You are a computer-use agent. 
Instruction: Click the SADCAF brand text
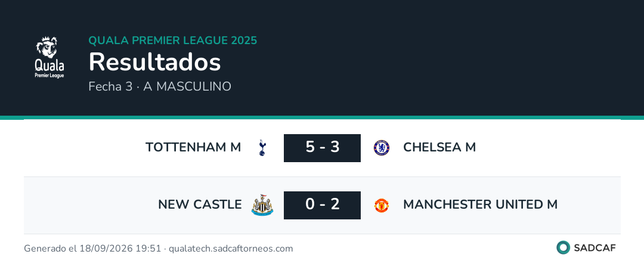point(595,248)
